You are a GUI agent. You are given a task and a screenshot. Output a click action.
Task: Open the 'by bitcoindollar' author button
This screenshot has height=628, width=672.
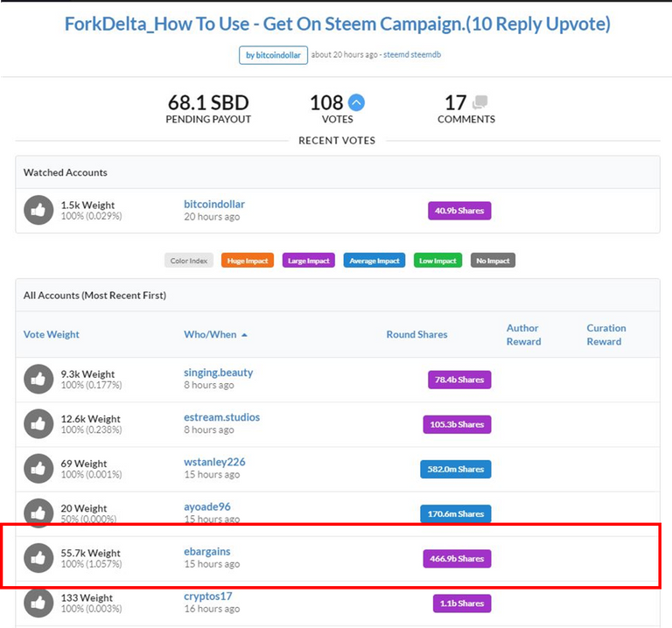pyautogui.click(x=273, y=55)
